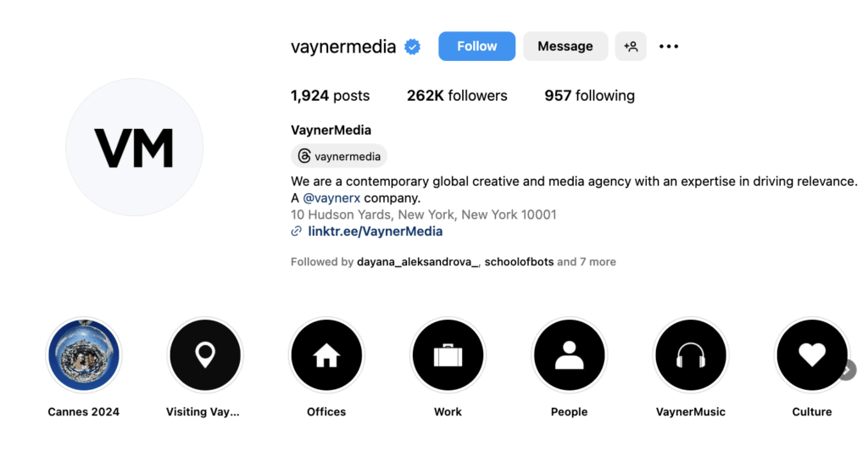
Task: Follow the vaynermedia account
Action: coord(476,47)
